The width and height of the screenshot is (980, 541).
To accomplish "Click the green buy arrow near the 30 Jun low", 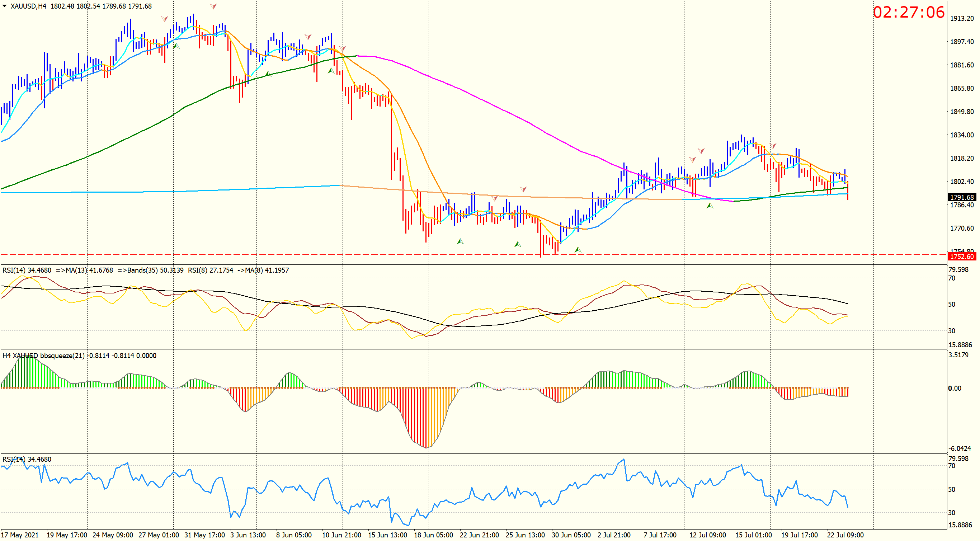I will pyautogui.click(x=578, y=250).
